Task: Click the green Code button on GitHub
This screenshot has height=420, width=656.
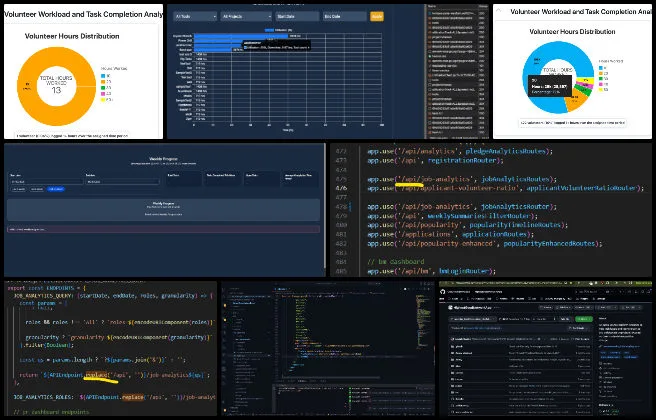Action: pos(584,319)
